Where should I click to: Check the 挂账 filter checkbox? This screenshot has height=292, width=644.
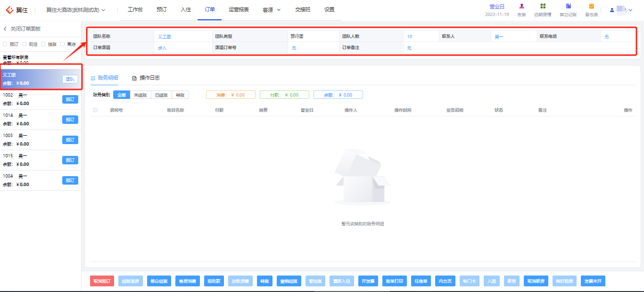43,44
